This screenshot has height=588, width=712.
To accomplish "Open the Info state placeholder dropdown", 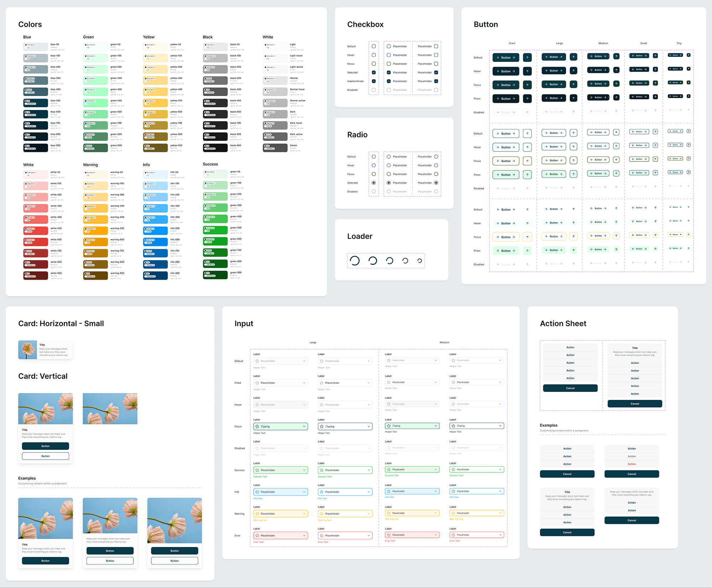I will [304, 492].
